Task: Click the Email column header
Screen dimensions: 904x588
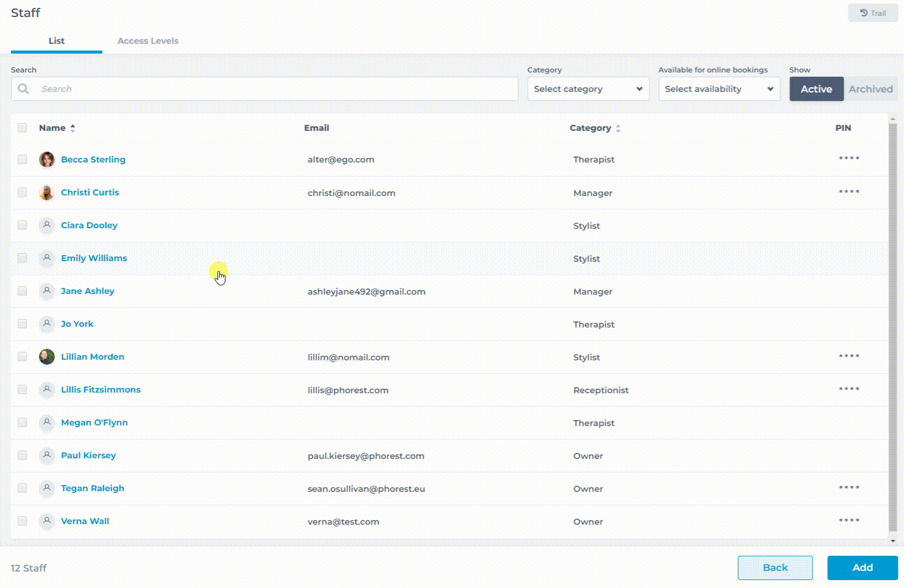Action: tap(317, 128)
